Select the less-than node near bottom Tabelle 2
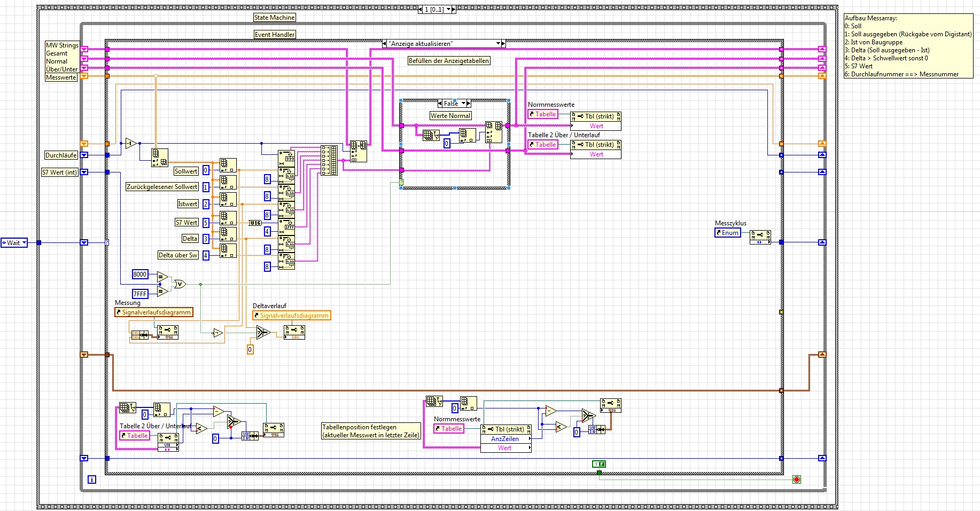 point(201,428)
